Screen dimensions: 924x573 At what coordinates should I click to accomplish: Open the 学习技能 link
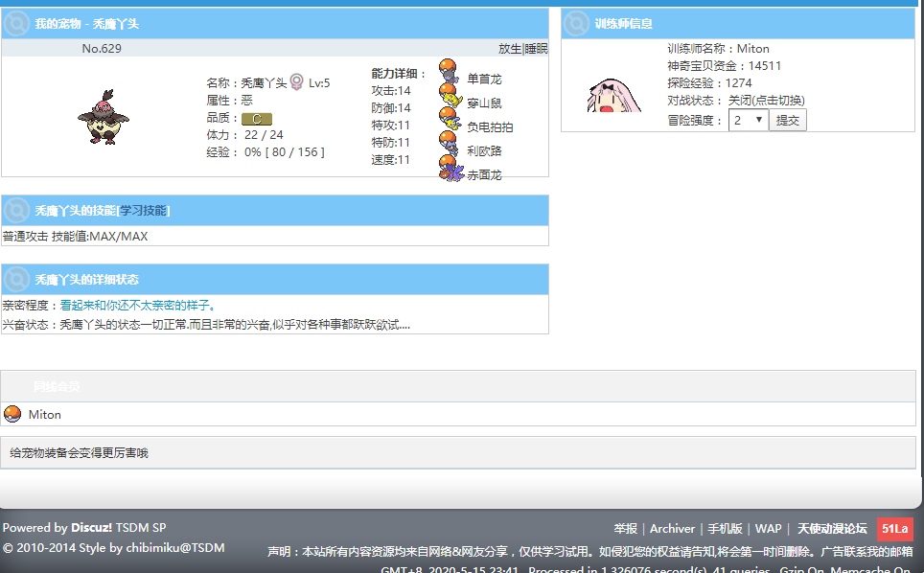click(x=143, y=210)
